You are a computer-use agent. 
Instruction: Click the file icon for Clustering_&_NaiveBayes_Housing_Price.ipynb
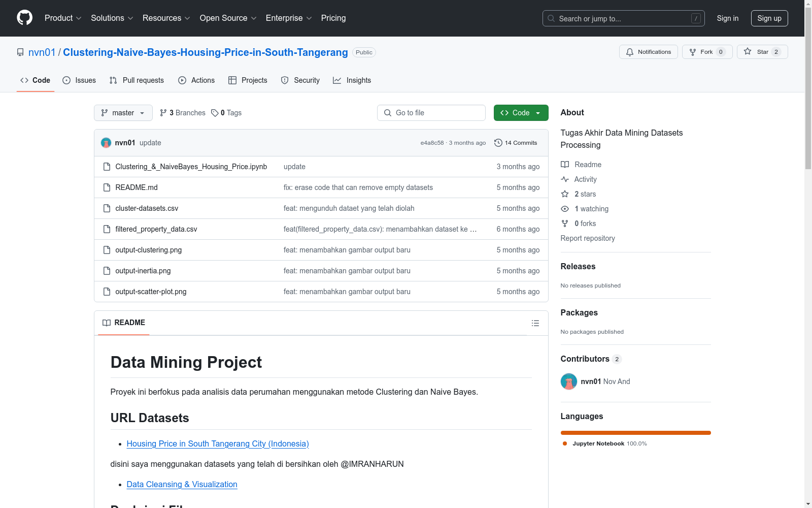[x=107, y=167]
